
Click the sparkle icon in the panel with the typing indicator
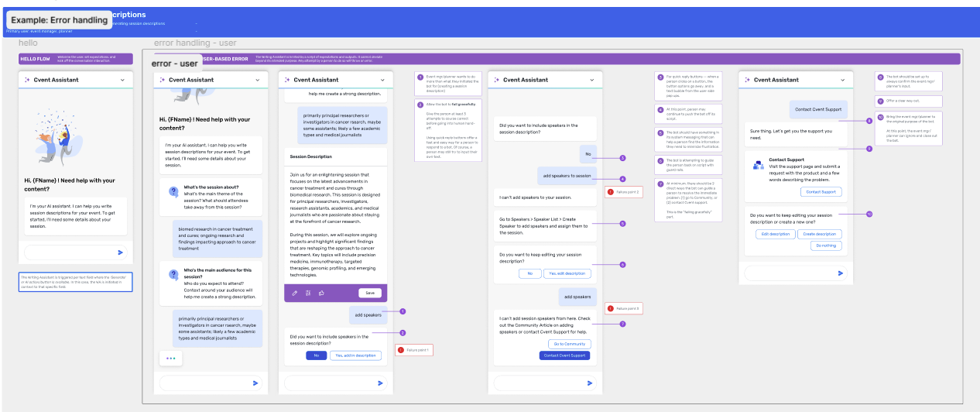tap(162, 80)
